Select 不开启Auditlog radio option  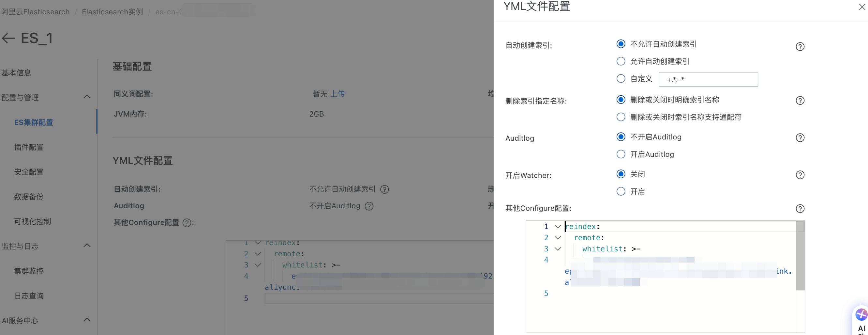click(x=621, y=136)
